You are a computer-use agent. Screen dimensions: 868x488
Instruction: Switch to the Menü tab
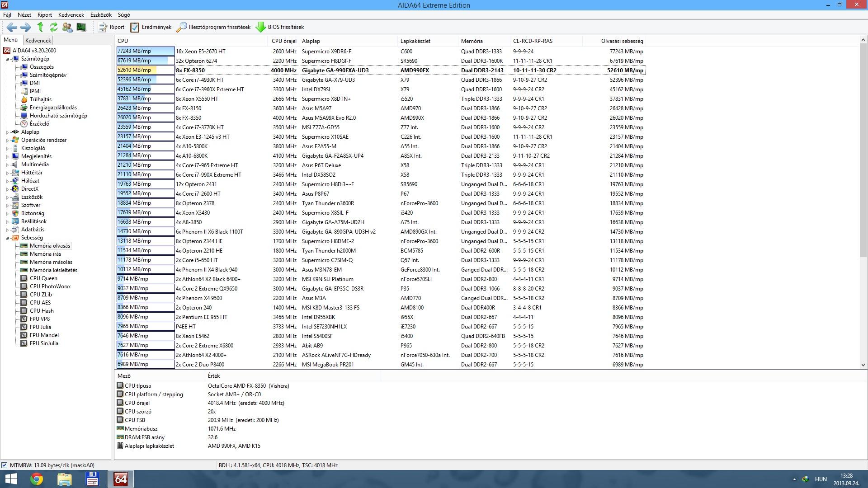(x=11, y=40)
